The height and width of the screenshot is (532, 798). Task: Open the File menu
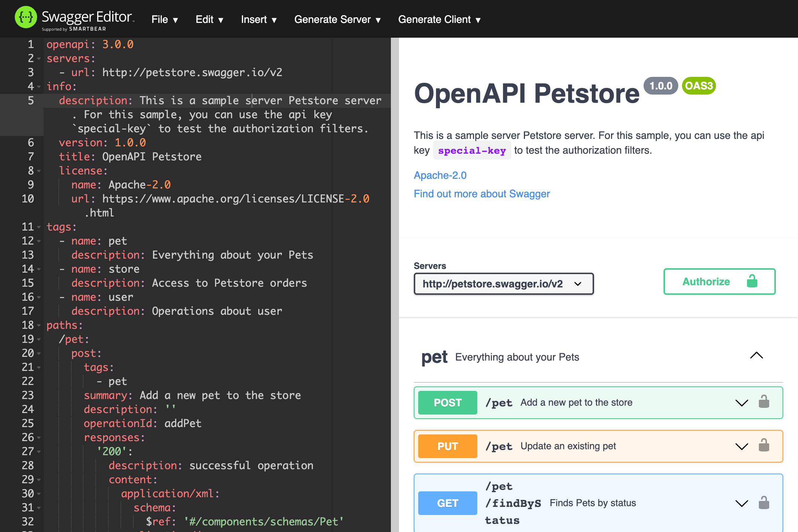pyautogui.click(x=164, y=20)
